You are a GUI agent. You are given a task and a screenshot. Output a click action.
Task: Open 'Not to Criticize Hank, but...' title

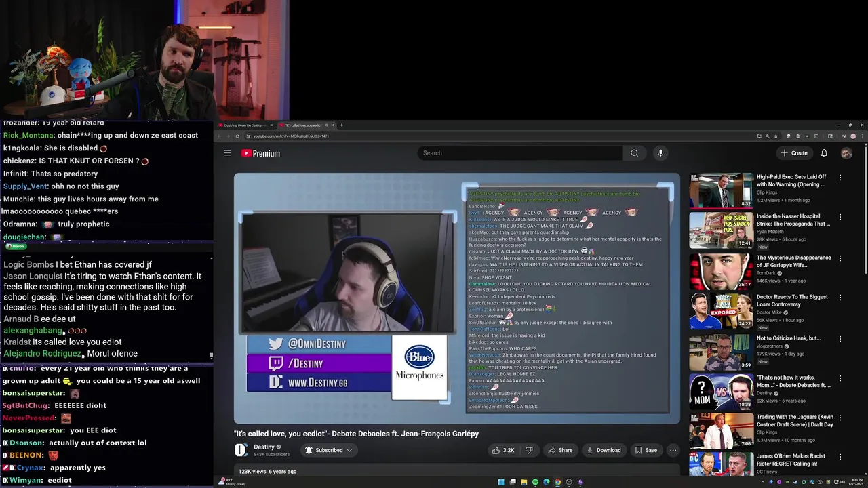point(789,338)
